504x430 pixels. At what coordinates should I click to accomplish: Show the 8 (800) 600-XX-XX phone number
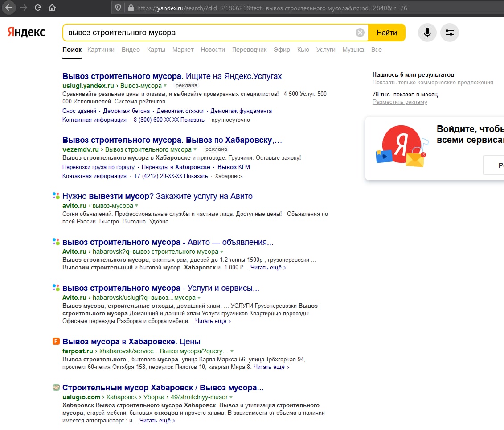tap(169, 120)
